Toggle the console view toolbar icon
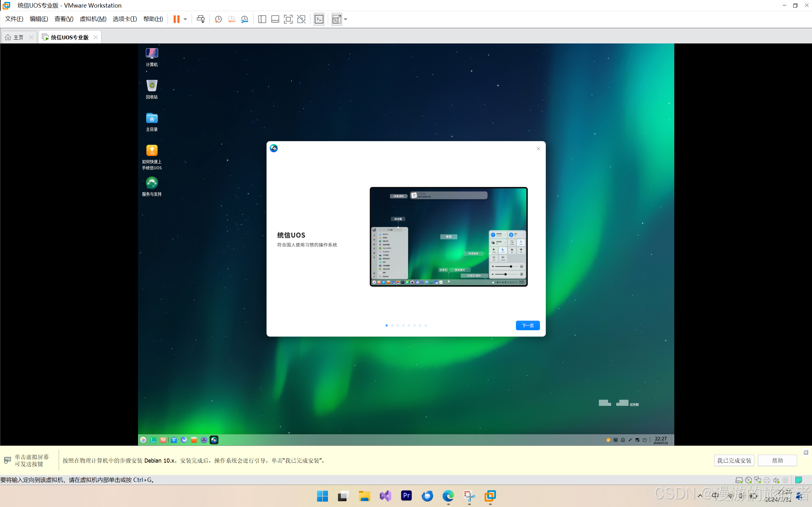 tap(319, 19)
